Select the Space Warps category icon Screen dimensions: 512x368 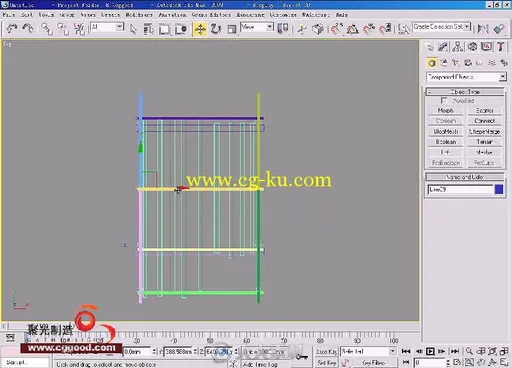492,63
